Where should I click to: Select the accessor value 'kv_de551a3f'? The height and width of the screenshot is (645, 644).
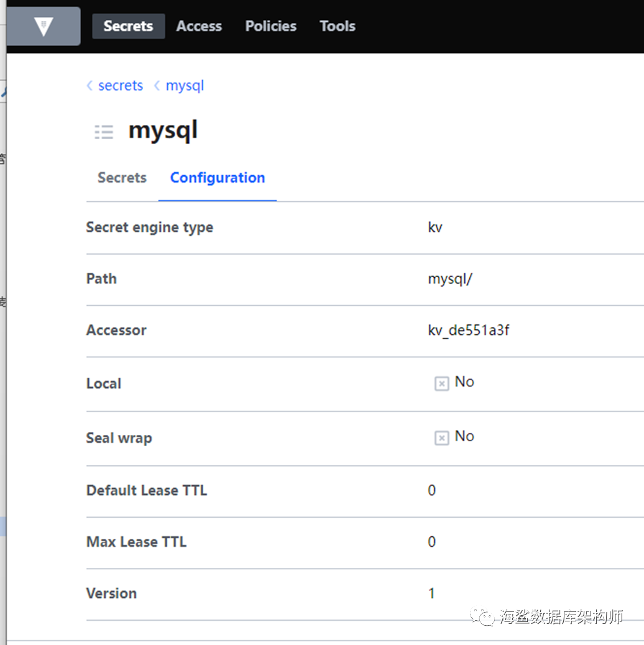tap(469, 331)
